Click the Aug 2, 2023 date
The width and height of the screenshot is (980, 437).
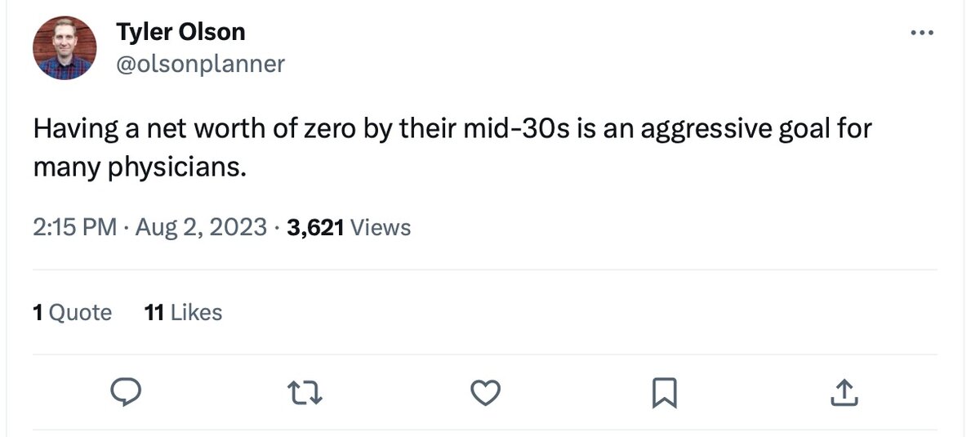pos(201,227)
